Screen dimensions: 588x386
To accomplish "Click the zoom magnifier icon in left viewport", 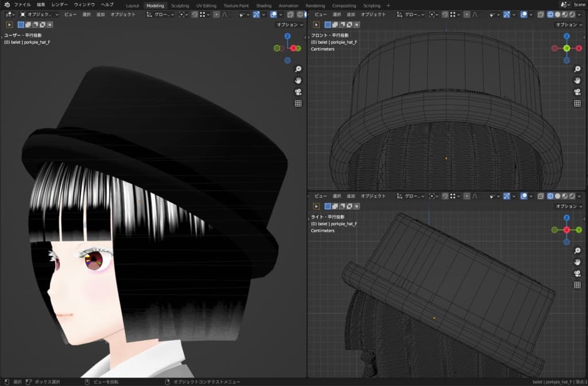I will [298, 69].
